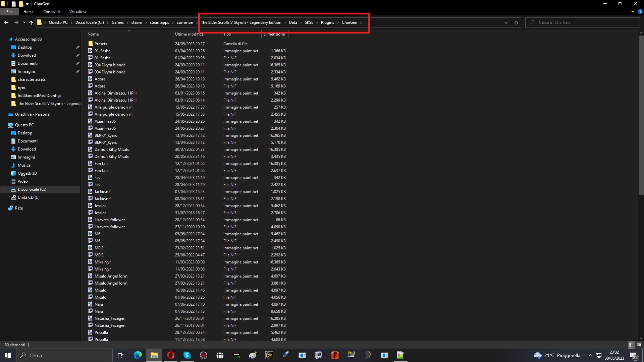Navigate to the Data breadcrumb
The image size is (644, 362).
293,22
